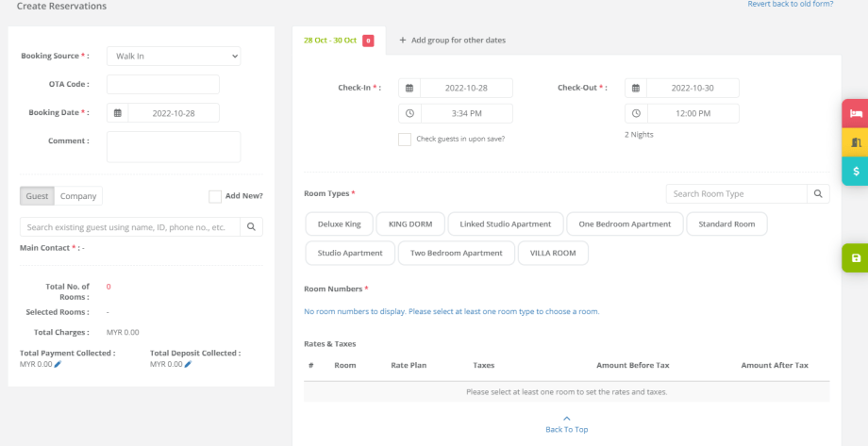Viewport: 868px width, 446px height.
Task: Choose the One Bedroom Apartment room type
Action: click(625, 224)
